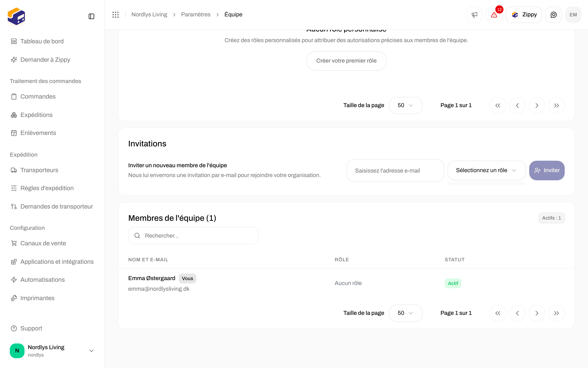Viewport: 588px width, 368px height.
Task: Open Transporteurs page
Action: 34,170
